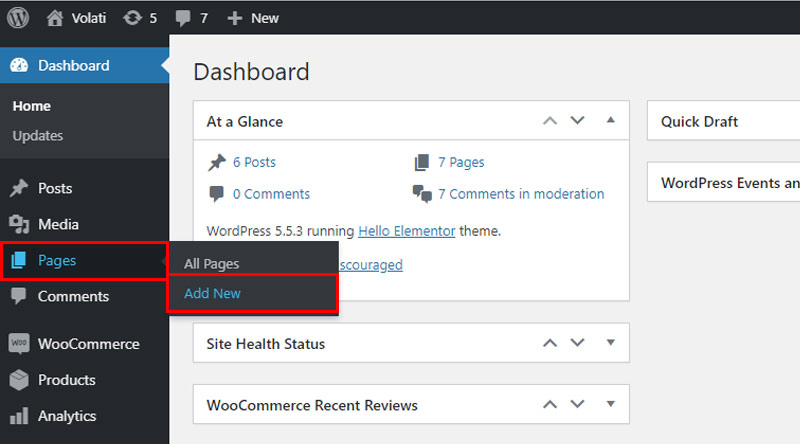This screenshot has height=444, width=800.
Task: Expand the Site Health Status panel
Action: 610,342
